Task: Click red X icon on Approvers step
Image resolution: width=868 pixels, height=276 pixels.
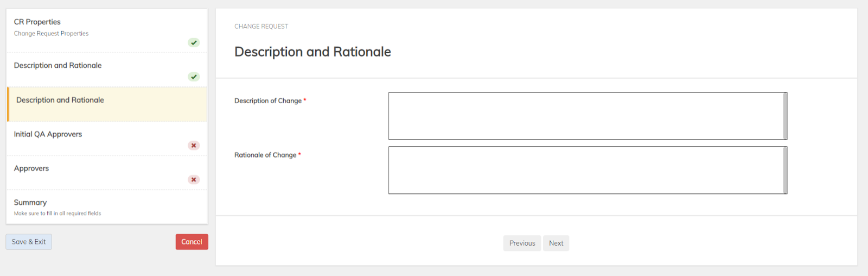Action: pos(194,179)
